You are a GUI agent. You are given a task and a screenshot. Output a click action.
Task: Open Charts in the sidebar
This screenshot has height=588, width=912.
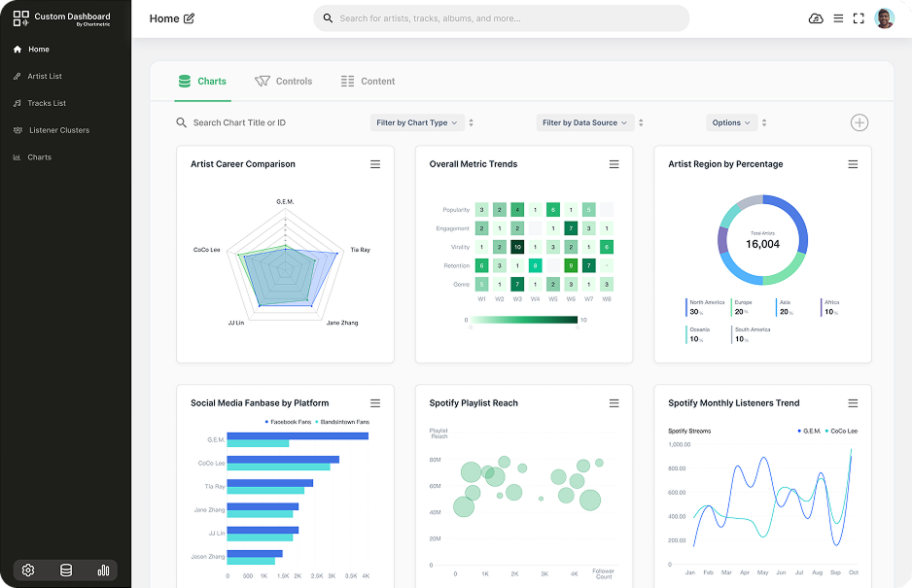(x=32, y=157)
